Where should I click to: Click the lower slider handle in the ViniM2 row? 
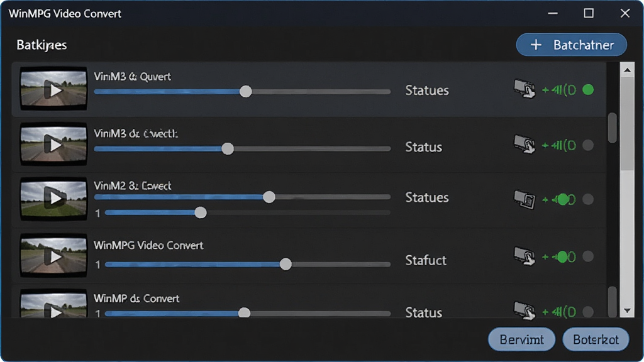click(x=201, y=212)
